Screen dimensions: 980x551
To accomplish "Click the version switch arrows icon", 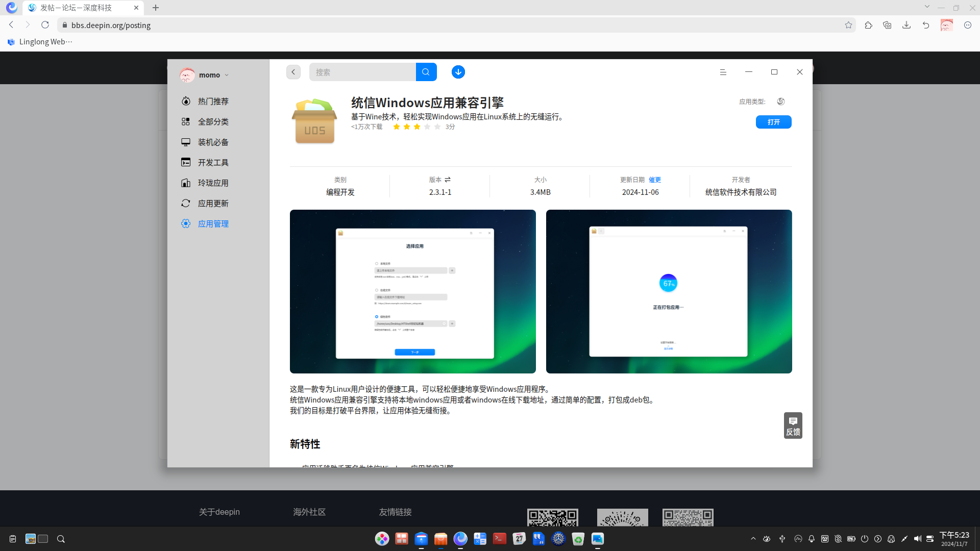I will click(x=448, y=180).
